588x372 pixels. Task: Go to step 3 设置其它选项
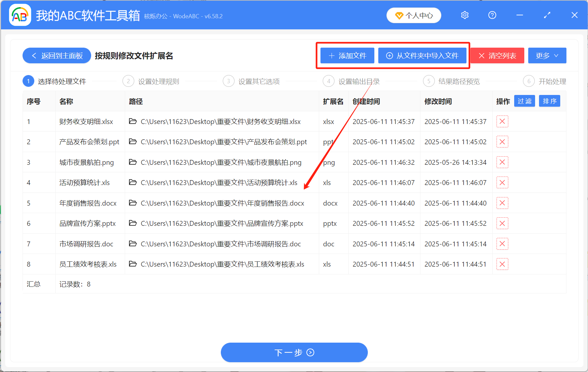251,81
